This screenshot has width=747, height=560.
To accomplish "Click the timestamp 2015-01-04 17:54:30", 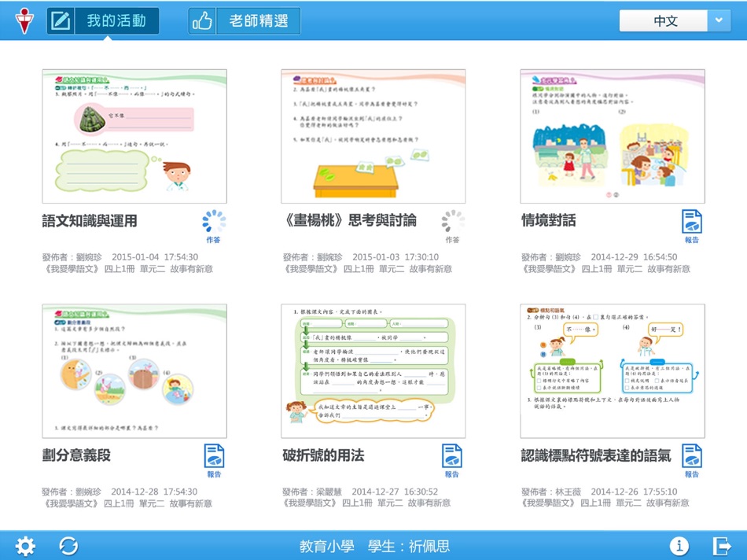I will tap(155, 257).
